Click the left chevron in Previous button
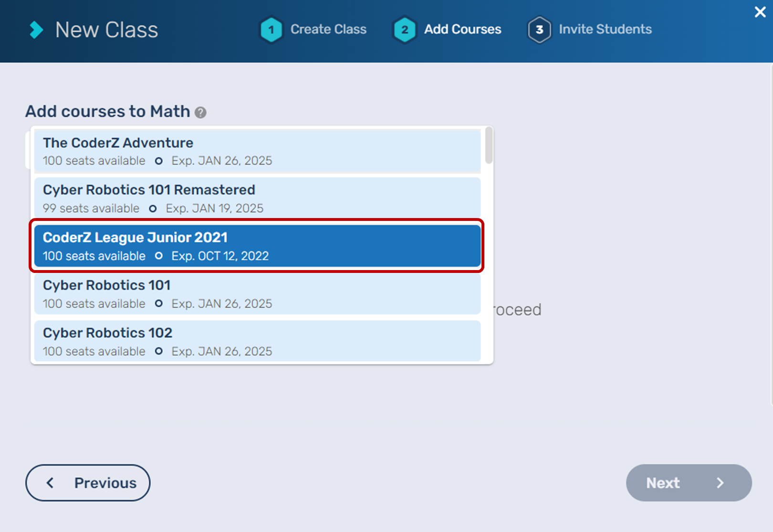The width and height of the screenshot is (773, 532). click(x=50, y=483)
